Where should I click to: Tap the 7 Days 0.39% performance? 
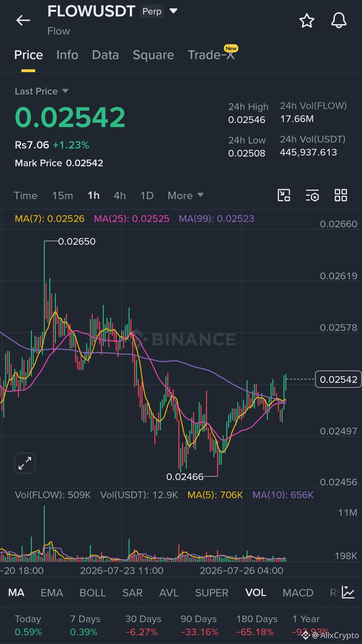85,625
